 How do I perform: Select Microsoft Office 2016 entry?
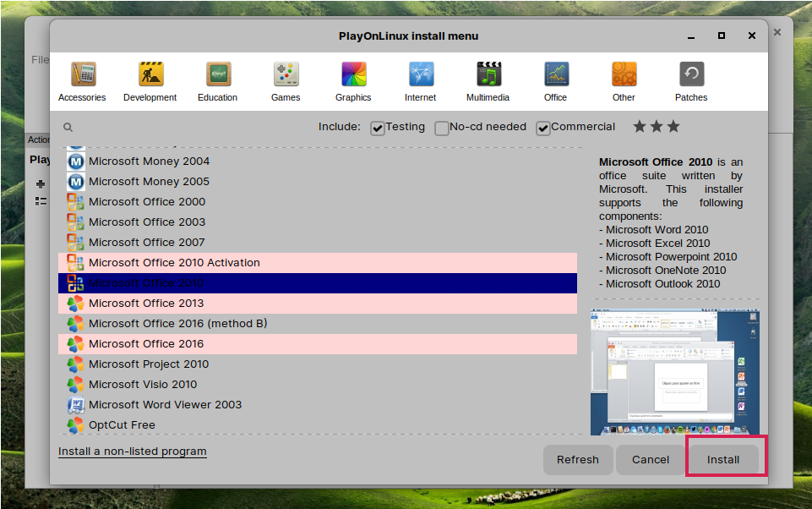(318, 343)
